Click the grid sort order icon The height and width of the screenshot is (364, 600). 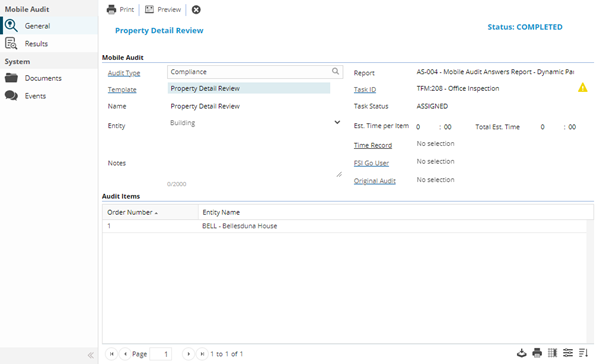(x=583, y=353)
